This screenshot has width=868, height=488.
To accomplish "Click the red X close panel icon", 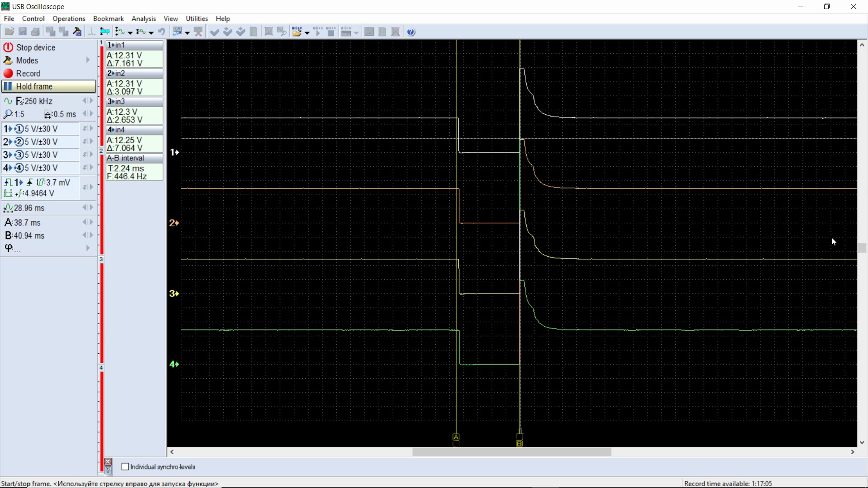I will point(108,461).
